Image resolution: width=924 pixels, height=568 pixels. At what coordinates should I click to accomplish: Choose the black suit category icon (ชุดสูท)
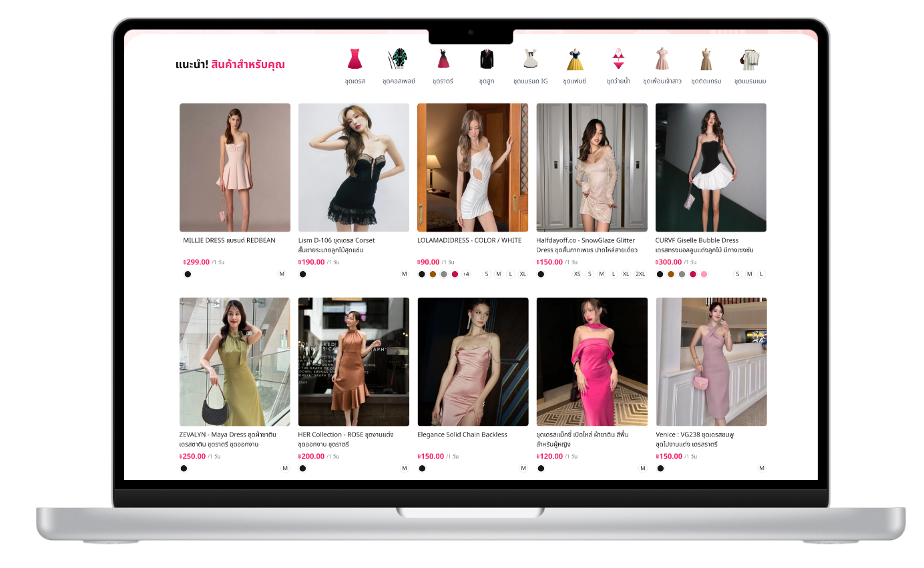pyautogui.click(x=486, y=59)
